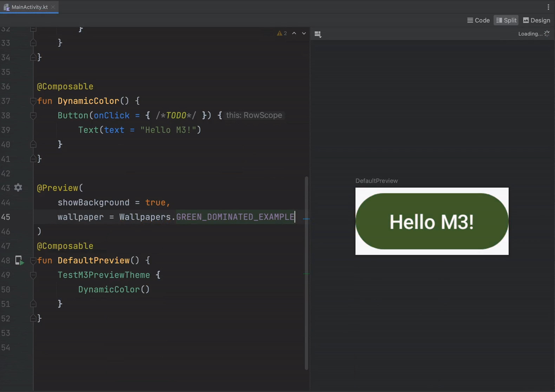Click the Loading status indicator in the preview
The image size is (555, 392).
(534, 34)
